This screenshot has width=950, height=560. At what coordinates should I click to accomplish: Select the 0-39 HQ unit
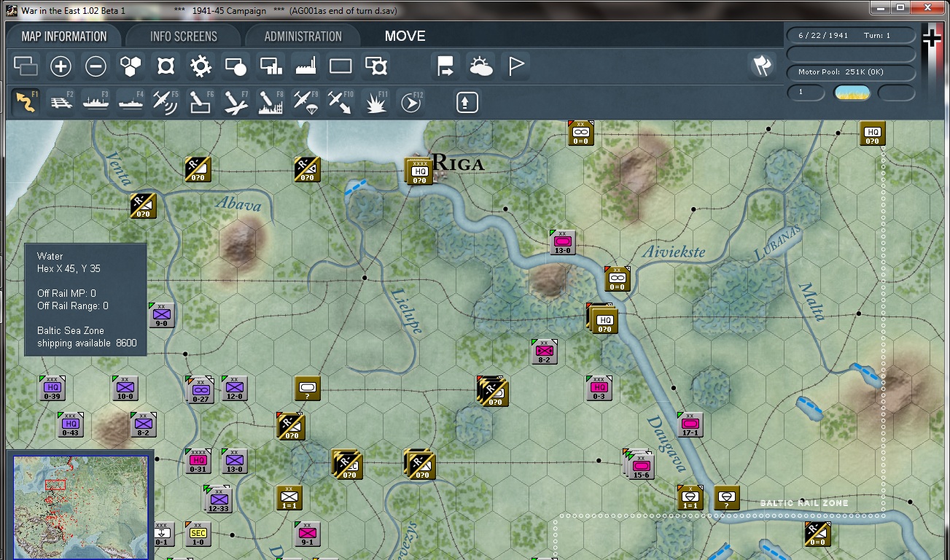pyautogui.click(x=52, y=388)
